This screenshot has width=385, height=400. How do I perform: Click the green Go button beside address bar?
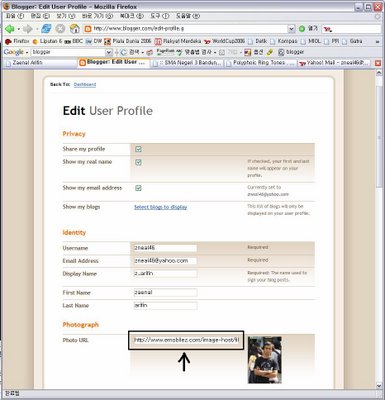pyautogui.click(x=302, y=29)
